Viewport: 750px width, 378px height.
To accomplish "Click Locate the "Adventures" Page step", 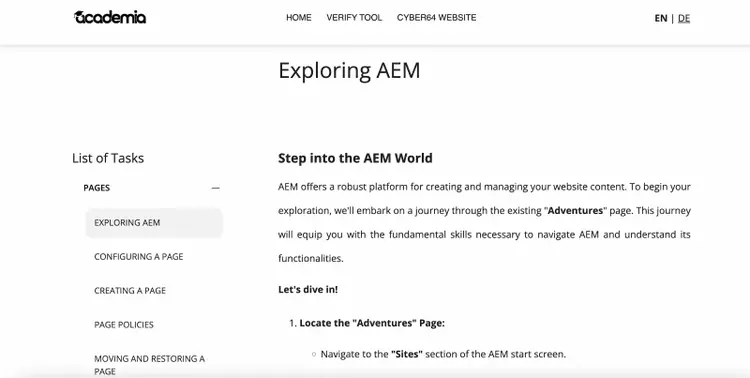I will click(x=372, y=323).
